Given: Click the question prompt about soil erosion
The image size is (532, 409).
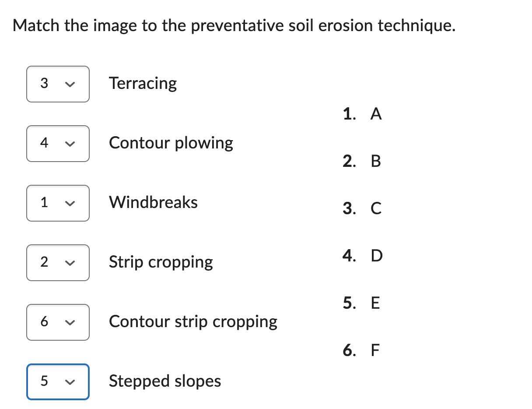Looking at the screenshot, I should [234, 26].
